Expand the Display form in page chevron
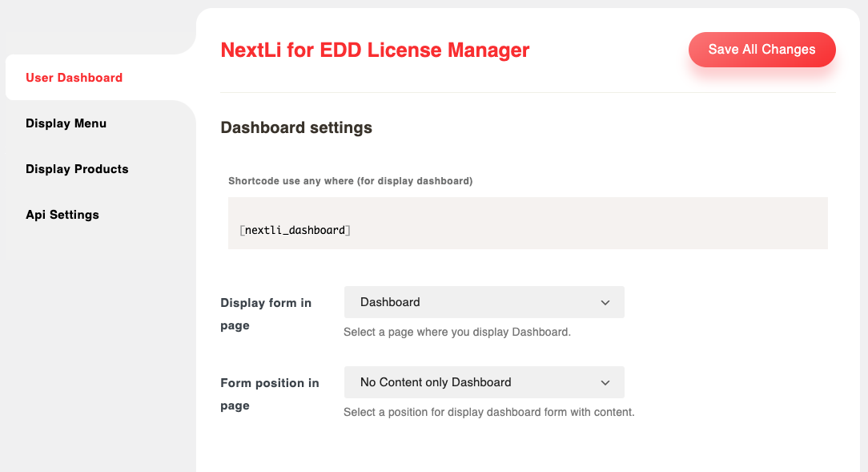868x472 pixels. point(605,303)
